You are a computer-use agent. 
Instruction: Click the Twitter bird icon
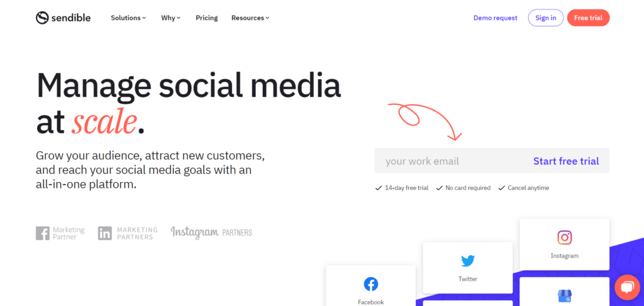[x=467, y=261]
